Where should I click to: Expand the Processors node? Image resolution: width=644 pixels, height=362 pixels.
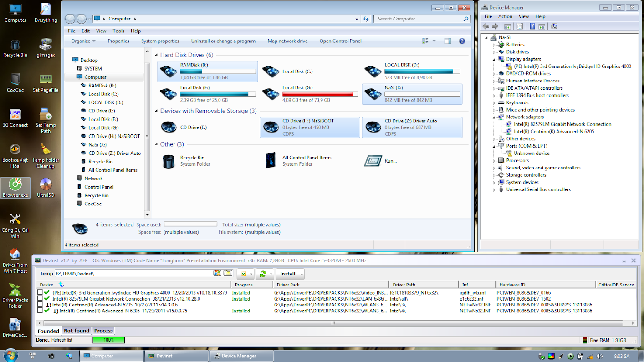494,161
